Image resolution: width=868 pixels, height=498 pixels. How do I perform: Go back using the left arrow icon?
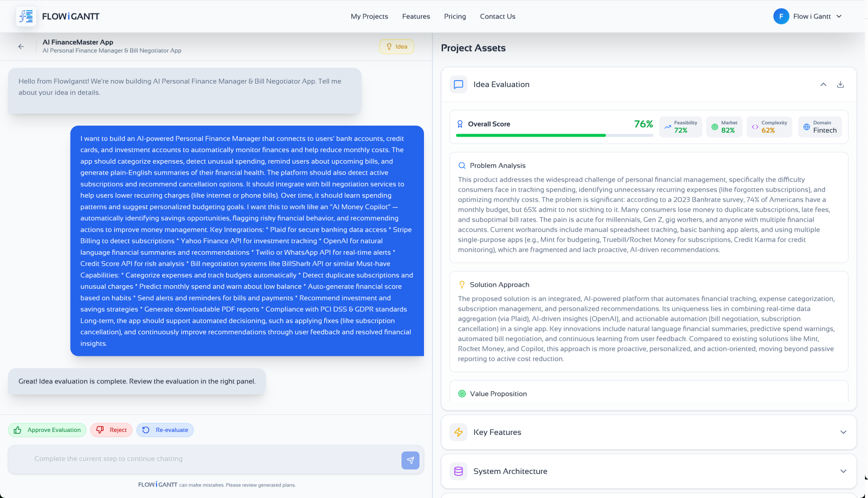21,47
